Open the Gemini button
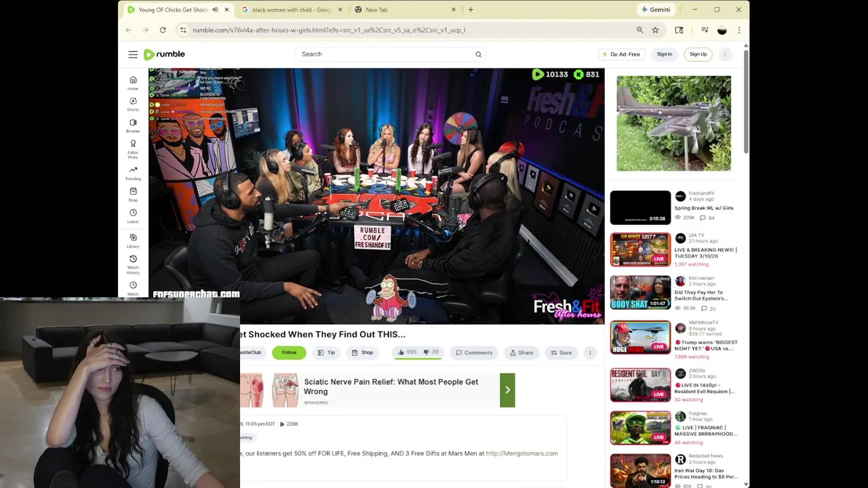The image size is (868, 488). 655,9
